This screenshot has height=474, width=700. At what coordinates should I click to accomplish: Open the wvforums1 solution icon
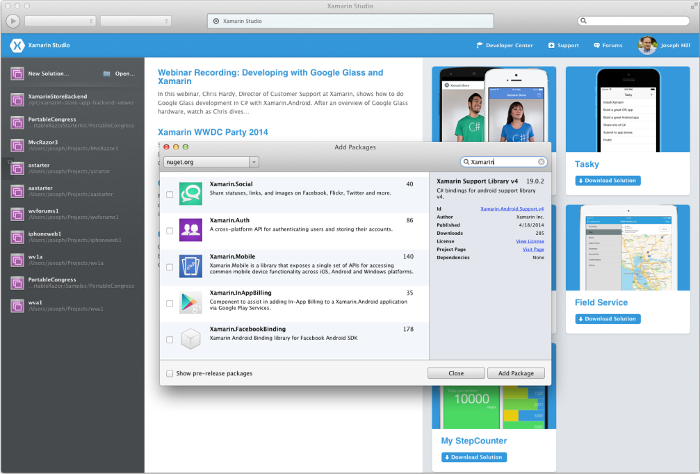pyautogui.click(x=17, y=214)
